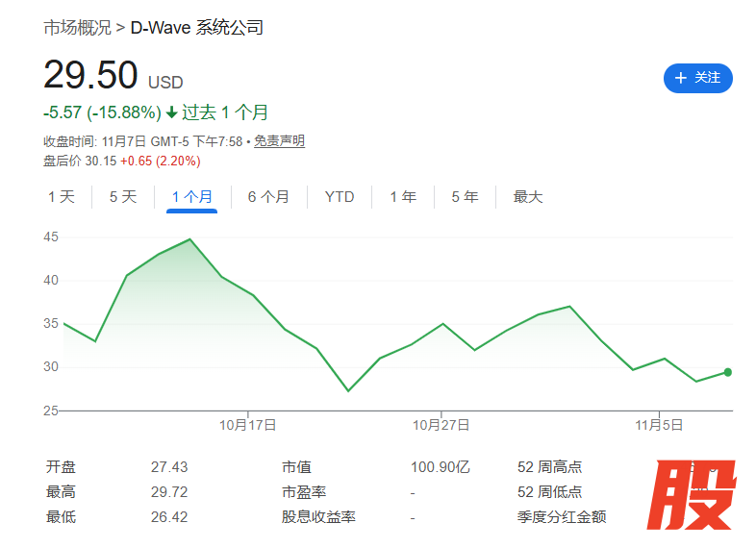
Task: Click the 开盘 value 27.43
Action: tap(169, 467)
